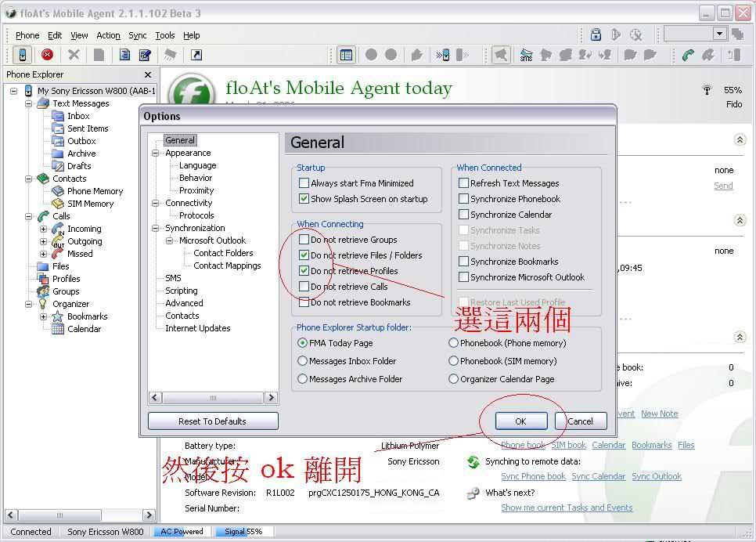Click the delete X toolbar icon

74,55
